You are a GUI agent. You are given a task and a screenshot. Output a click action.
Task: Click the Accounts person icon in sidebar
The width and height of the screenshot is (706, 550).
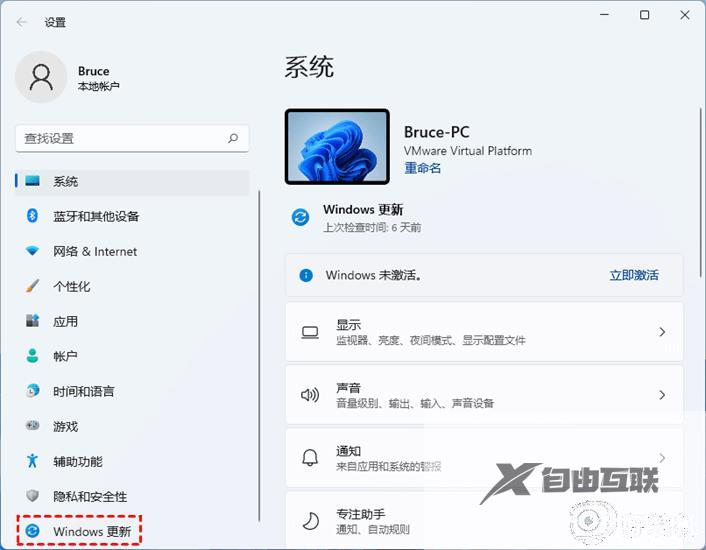[32, 356]
